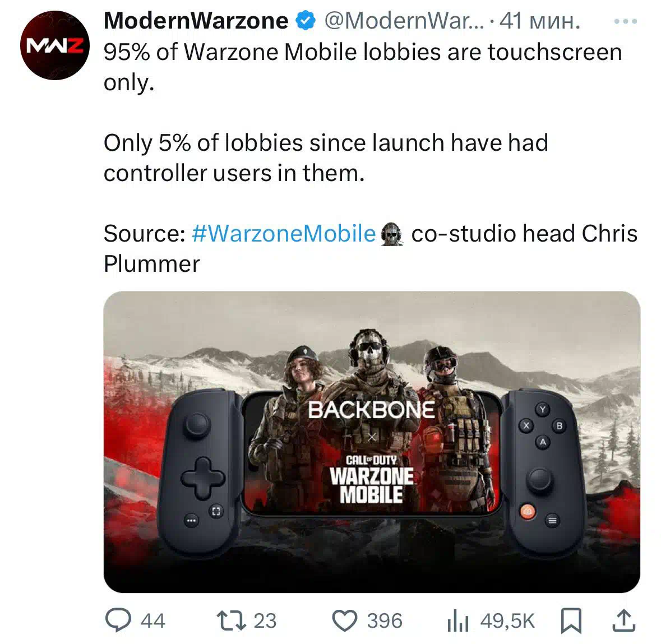Click the retweet count 23
The height and width of the screenshot is (644, 661).
[x=265, y=621]
